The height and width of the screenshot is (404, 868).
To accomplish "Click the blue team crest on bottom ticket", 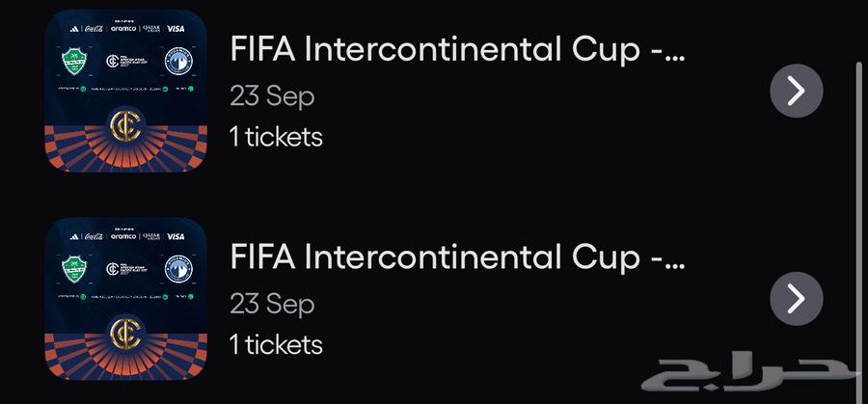I will (176, 269).
